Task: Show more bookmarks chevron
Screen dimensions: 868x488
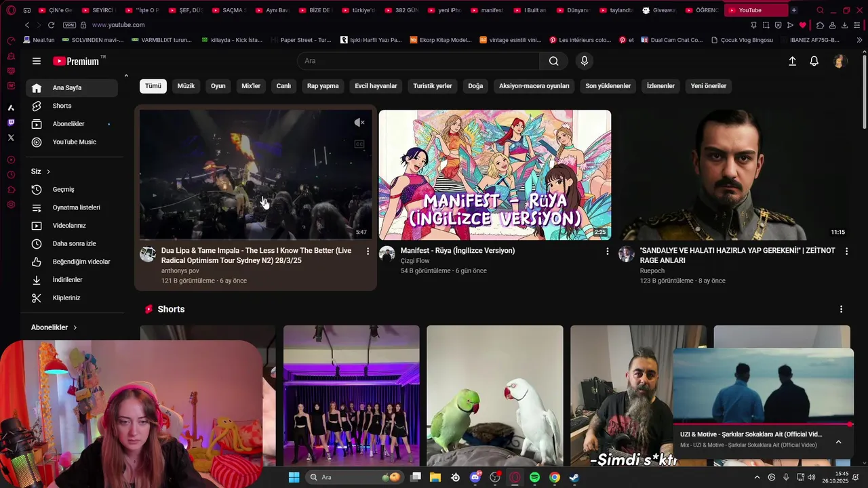Action: point(859,40)
